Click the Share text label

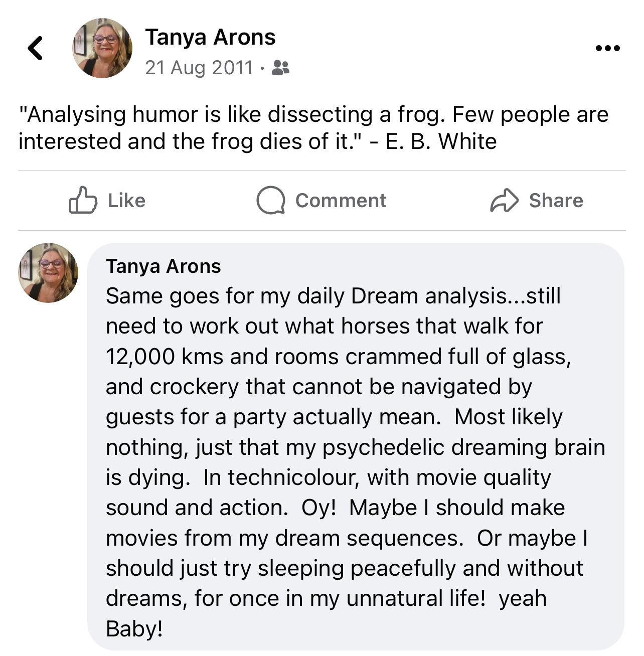tap(556, 201)
